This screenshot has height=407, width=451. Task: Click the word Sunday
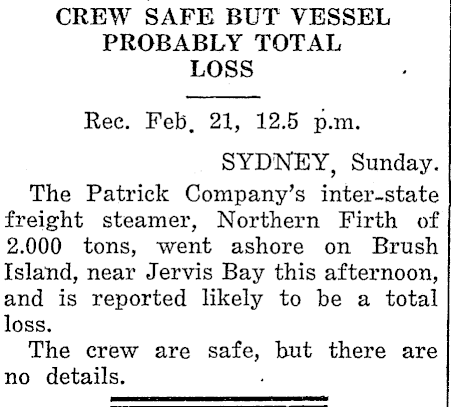point(394,163)
